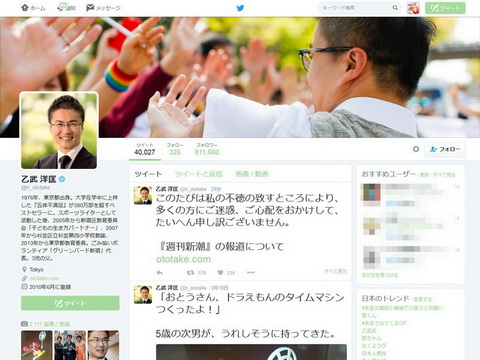Click the green Tweet button in top bar

point(445,8)
